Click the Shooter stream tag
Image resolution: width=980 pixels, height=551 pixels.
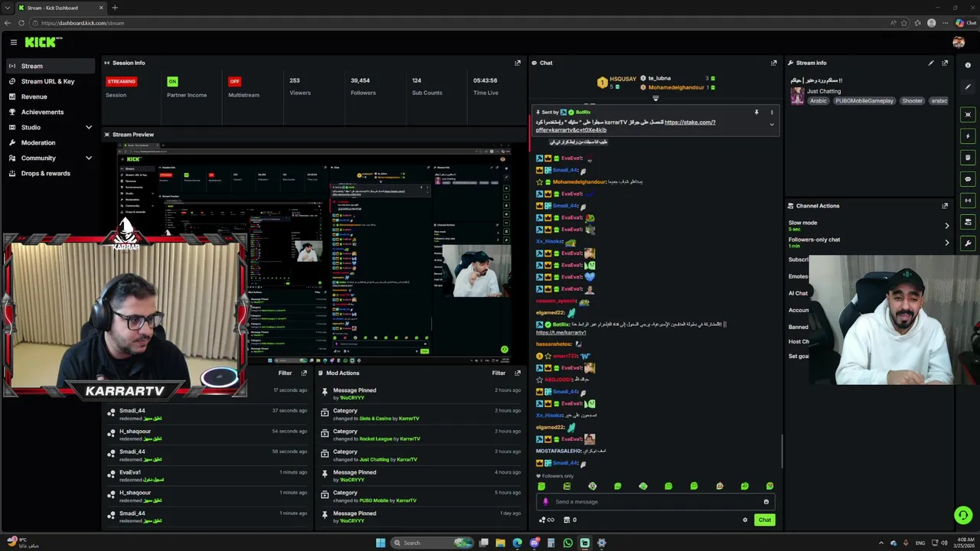(x=912, y=100)
